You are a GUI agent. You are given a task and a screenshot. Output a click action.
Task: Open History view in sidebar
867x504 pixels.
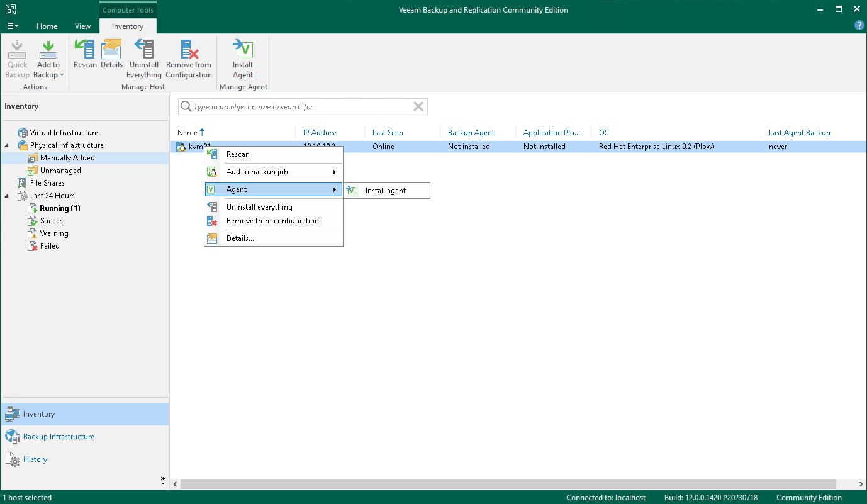[x=35, y=459]
